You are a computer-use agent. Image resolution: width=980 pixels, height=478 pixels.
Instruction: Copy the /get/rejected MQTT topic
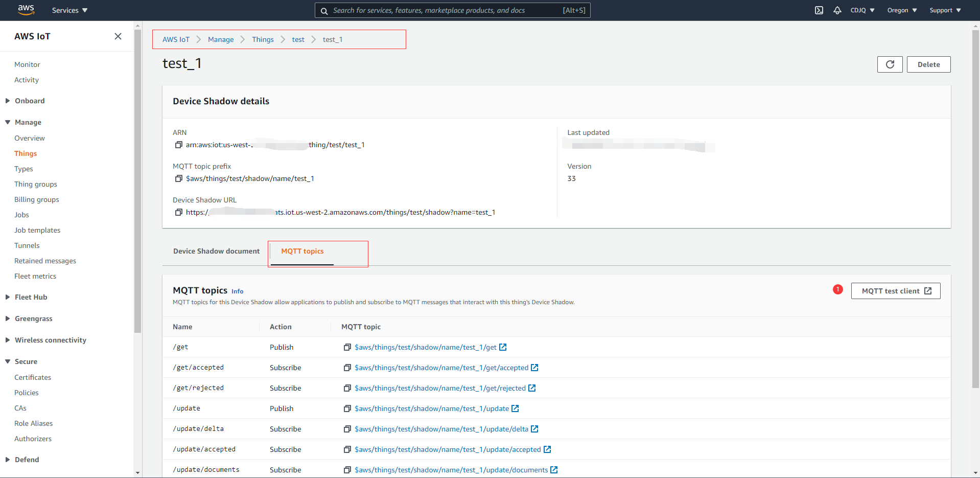click(x=347, y=388)
